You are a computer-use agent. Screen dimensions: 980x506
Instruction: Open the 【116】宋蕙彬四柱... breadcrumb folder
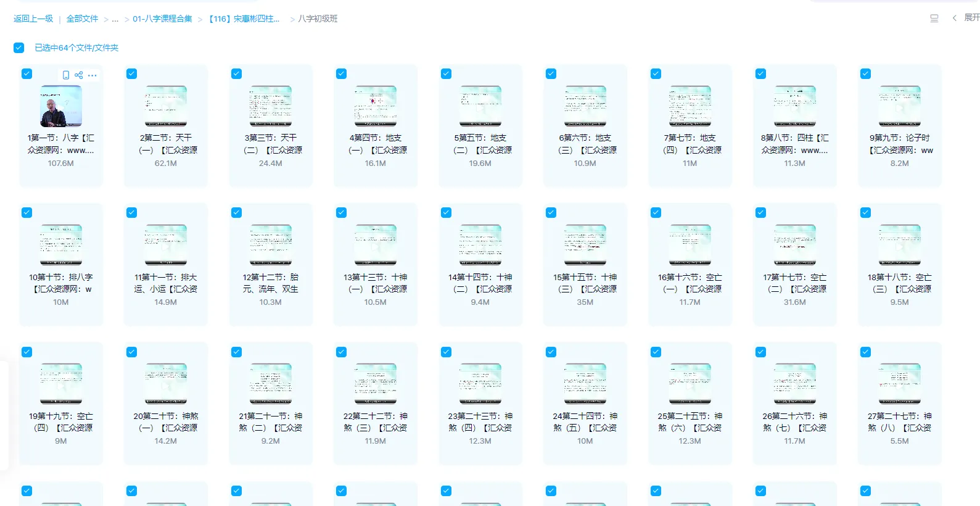point(243,19)
